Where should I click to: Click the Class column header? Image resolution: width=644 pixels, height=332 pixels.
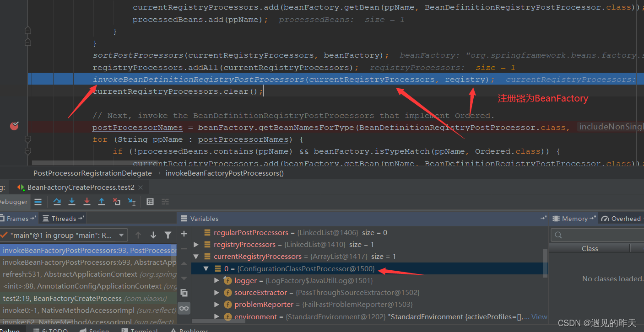(590, 248)
